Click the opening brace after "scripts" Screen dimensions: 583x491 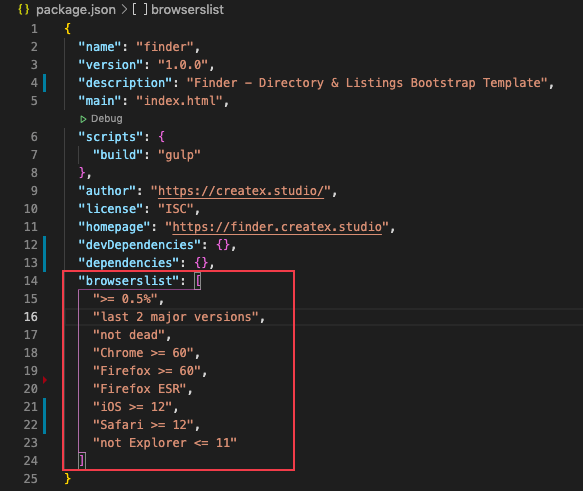click(161, 137)
